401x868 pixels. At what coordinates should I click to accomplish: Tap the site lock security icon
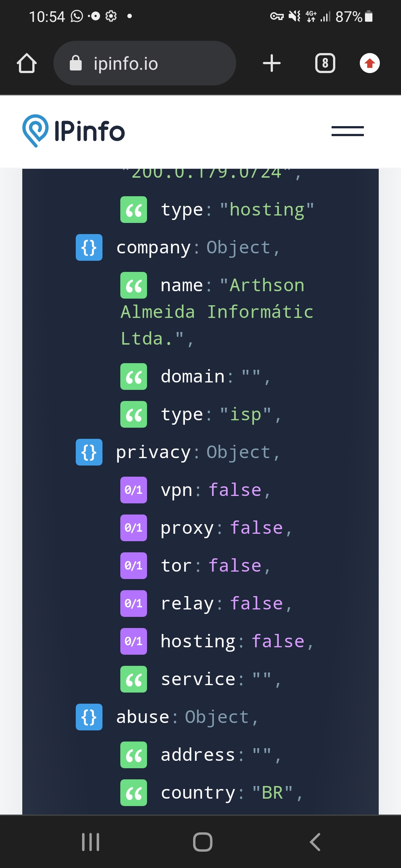[76, 63]
